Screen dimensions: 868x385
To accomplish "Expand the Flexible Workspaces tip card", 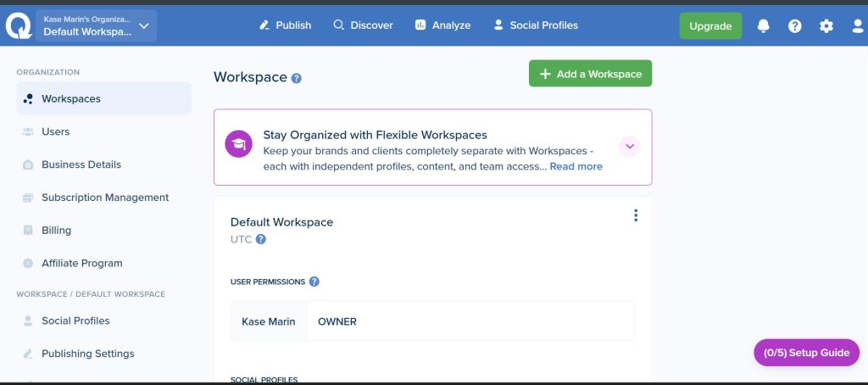I will click(630, 146).
